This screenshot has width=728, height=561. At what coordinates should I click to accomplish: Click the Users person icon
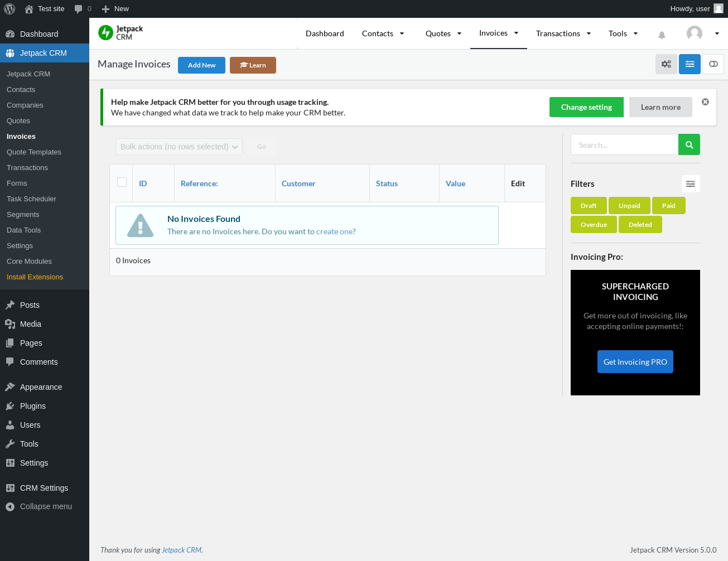[x=10, y=425]
